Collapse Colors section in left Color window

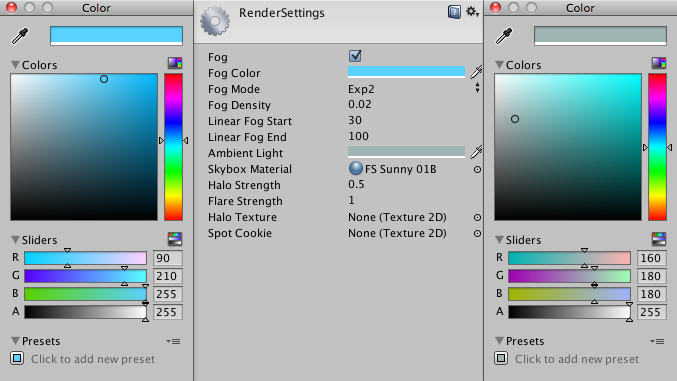pyautogui.click(x=15, y=65)
